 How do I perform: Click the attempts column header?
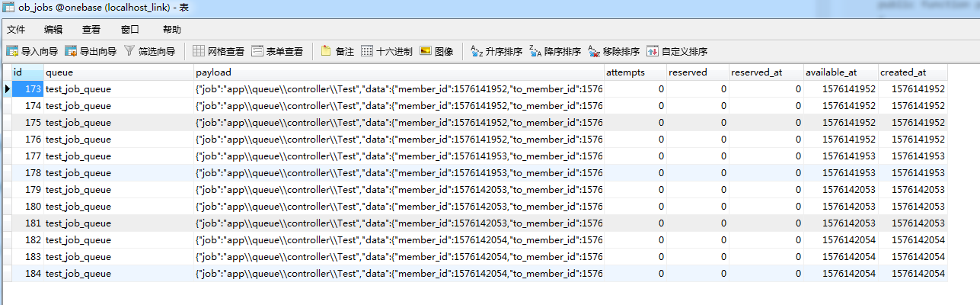(x=634, y=72)
